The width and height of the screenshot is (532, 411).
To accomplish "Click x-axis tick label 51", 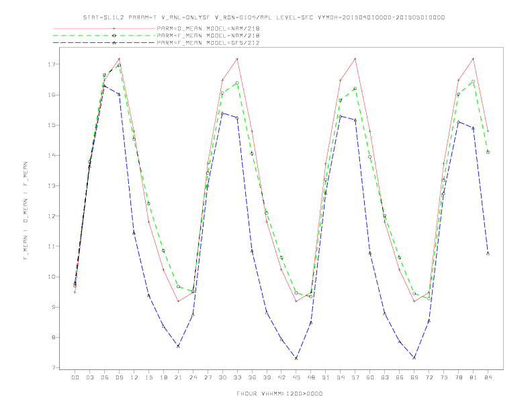I will click(326, 377).
